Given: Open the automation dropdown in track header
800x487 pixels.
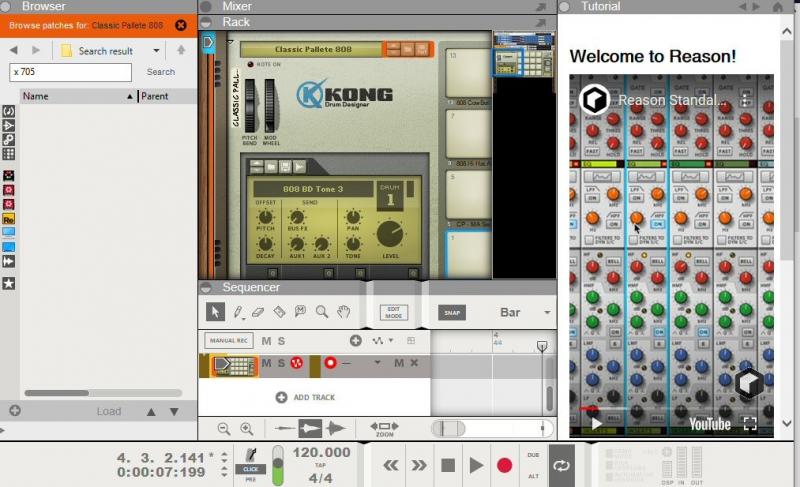Looking at the screenshot, I should pos(391,340).
